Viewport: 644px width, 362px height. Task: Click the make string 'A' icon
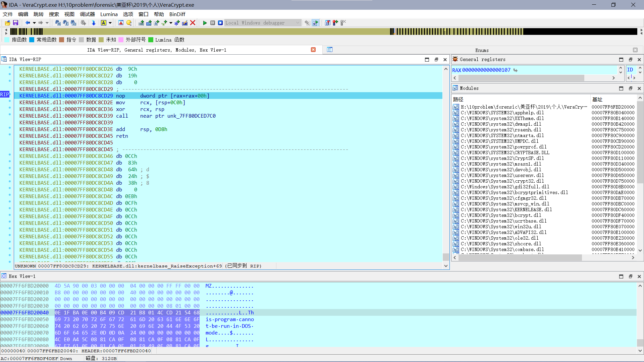tap(157, 23)
